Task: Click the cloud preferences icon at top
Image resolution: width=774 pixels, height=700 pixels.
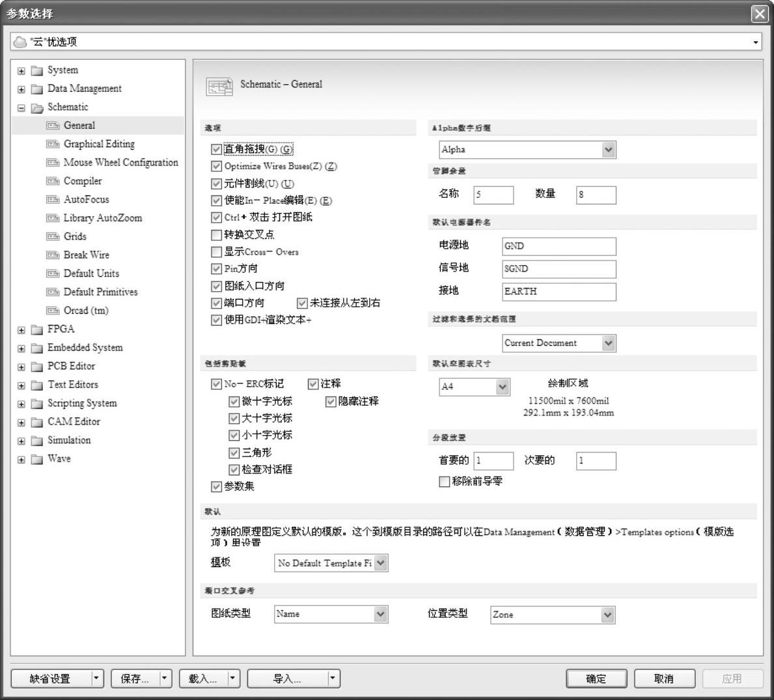Action: (x=20, y=42)
